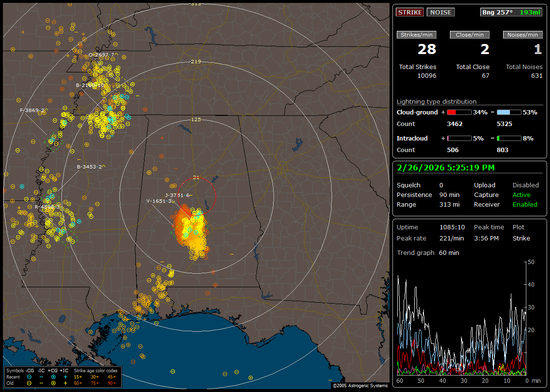The image size is (550, 392).
Task: Click the positive cloud-ground red percentage bar
Action: tap(459, 112)
